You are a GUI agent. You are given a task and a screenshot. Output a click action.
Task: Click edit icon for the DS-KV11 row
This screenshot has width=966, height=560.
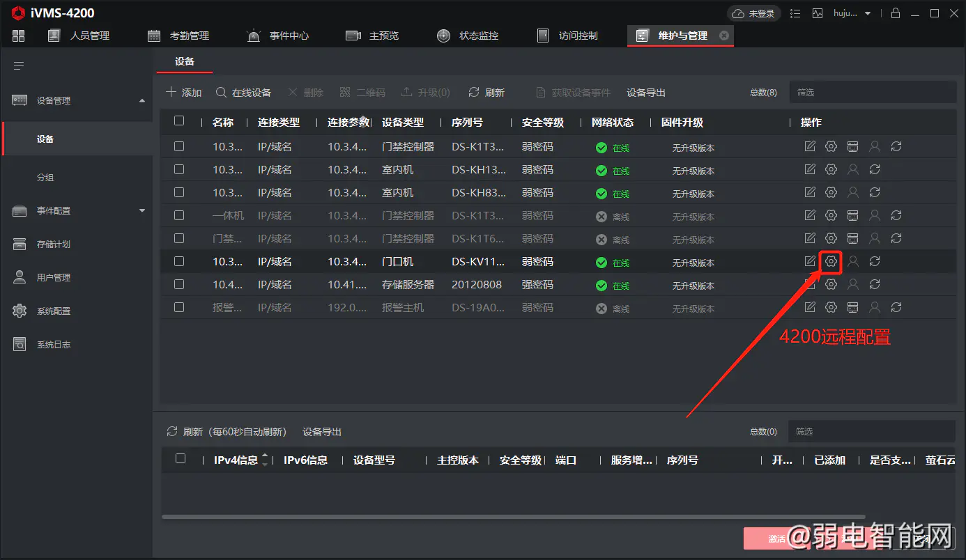(x=810, y=262)
